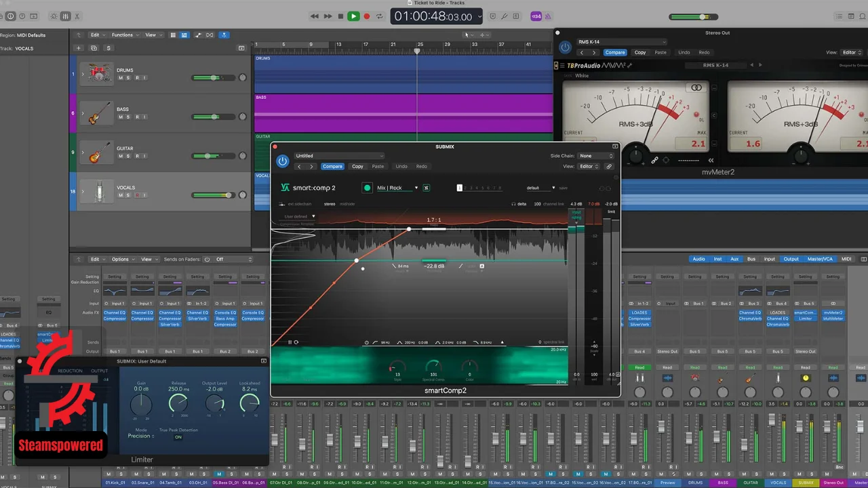Click Copy in the SUBMIX plugin window

tap(357, 166)
